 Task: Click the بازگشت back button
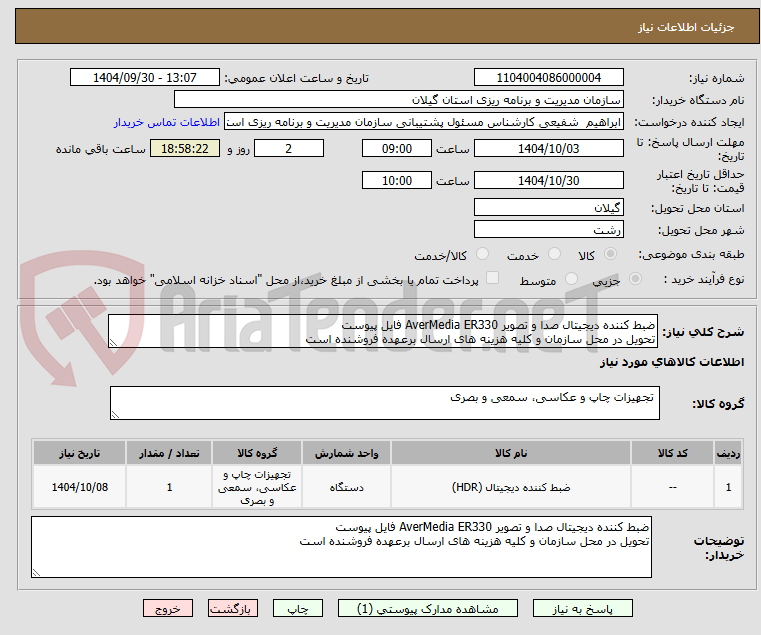click(x=232, y=608)
